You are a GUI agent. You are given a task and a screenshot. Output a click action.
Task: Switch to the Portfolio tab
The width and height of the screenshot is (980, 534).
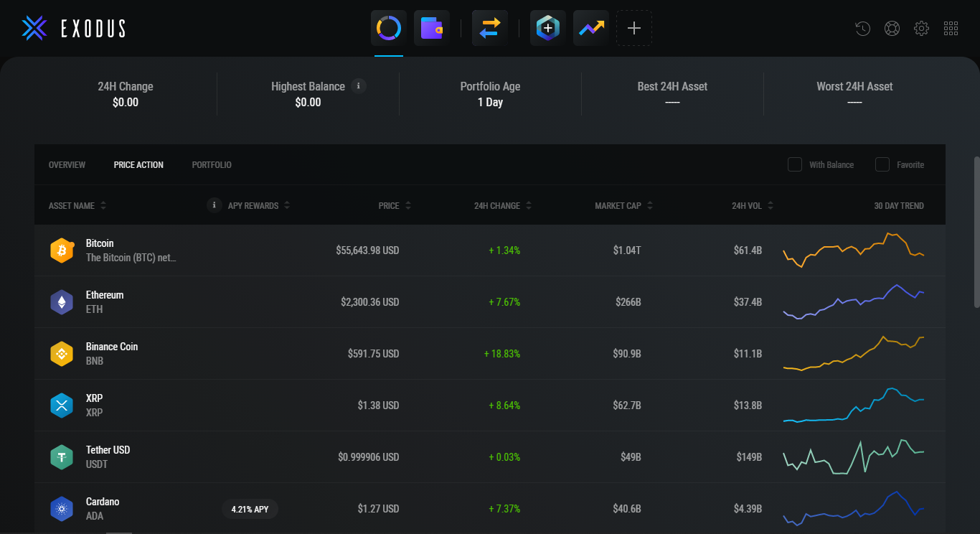[212, 165]
